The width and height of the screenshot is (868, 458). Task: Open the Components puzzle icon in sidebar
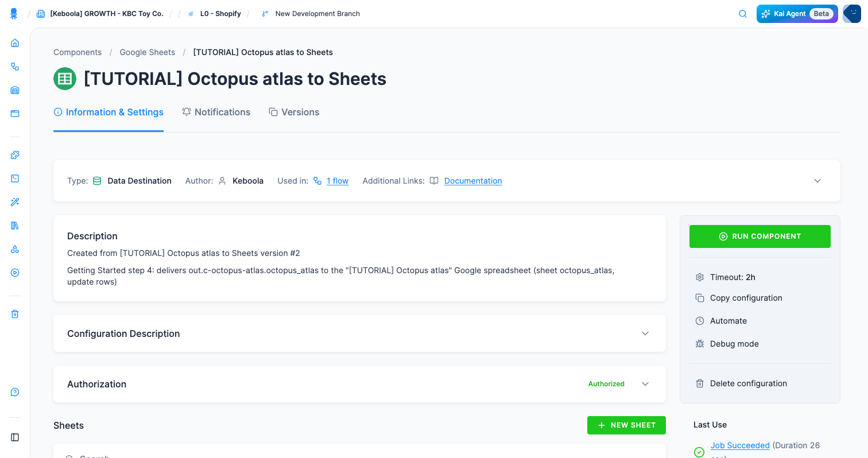pyautogui.click(x=15, y=155)
